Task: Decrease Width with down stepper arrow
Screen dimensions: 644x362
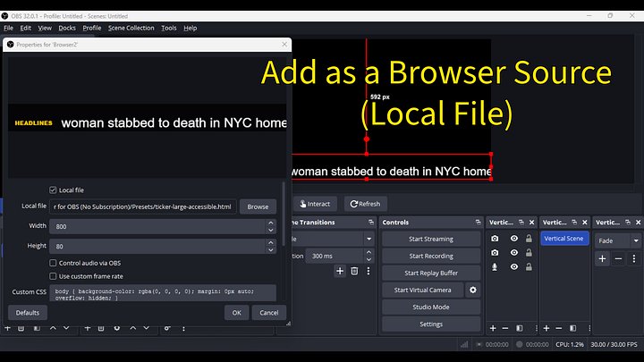Action: [x=271, y=231]
